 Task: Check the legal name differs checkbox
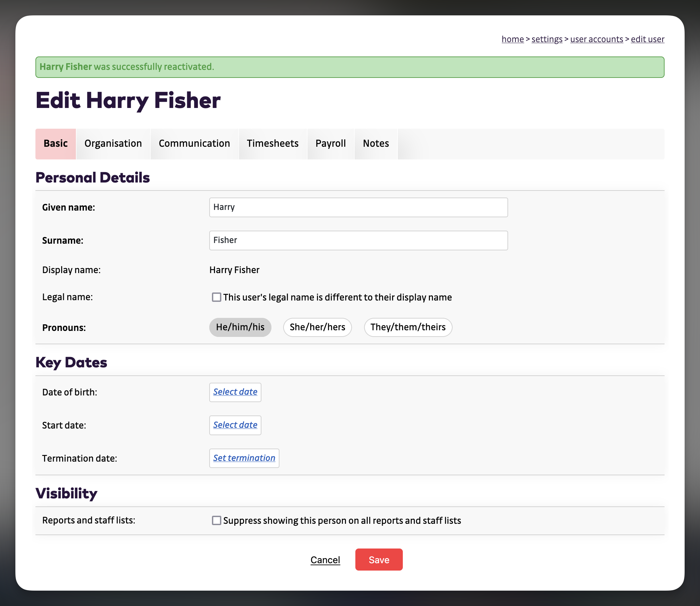click(x=216, y=297)
